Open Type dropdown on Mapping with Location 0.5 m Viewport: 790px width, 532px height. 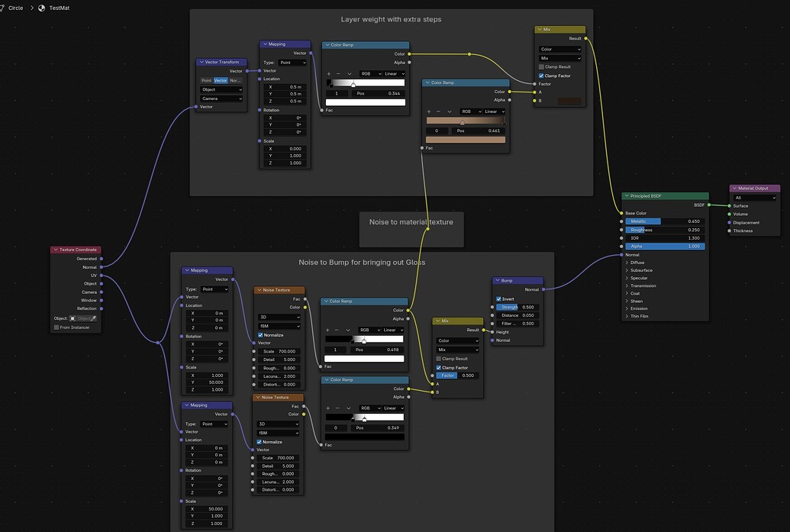coord(293,63)
